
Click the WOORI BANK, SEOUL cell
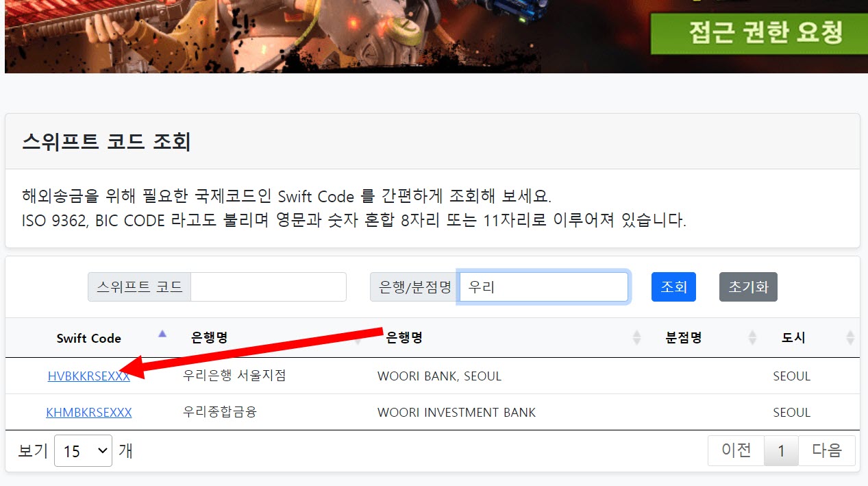[x=439, y=376]
